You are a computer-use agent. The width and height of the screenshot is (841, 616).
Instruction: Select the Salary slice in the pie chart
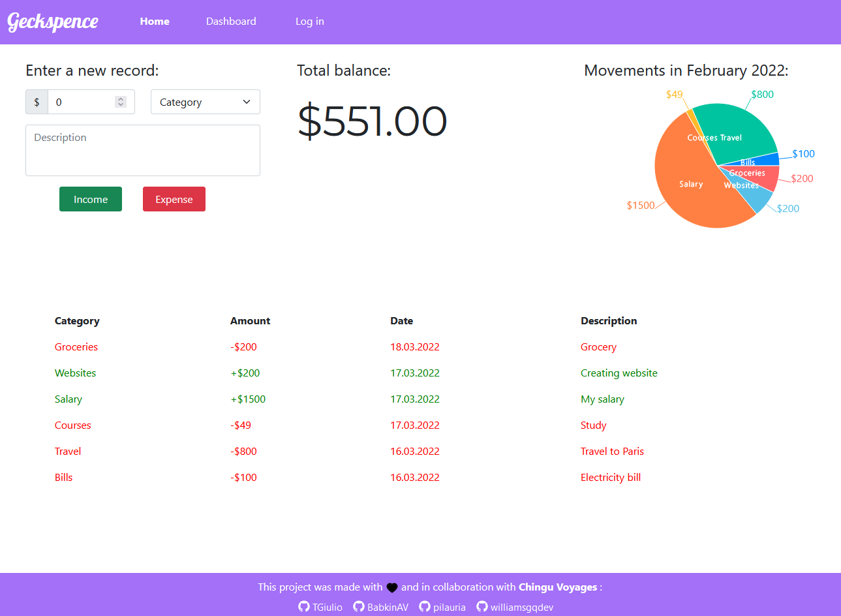tap(690, 183)
